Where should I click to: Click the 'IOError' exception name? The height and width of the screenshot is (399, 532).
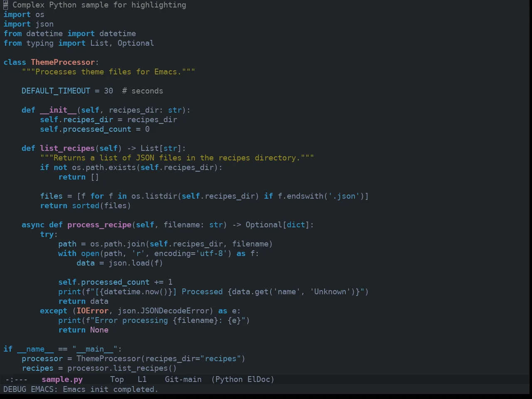tap(92, 311)
